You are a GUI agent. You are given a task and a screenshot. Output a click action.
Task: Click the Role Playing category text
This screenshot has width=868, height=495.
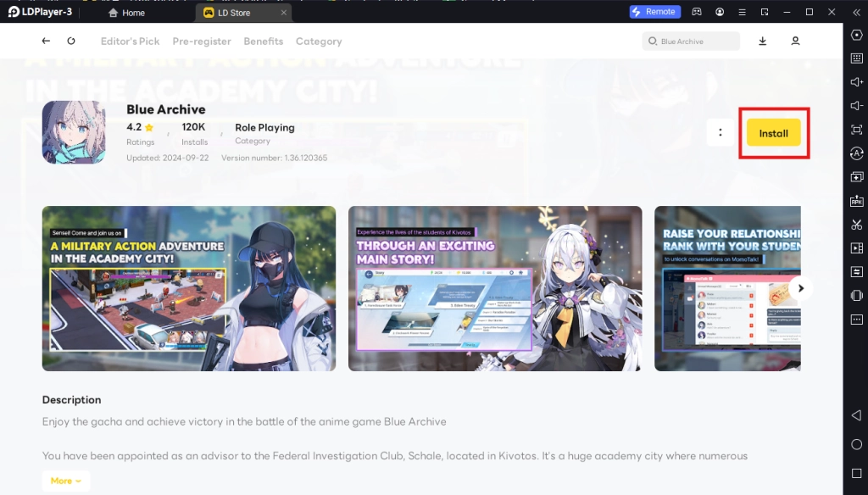264,127
